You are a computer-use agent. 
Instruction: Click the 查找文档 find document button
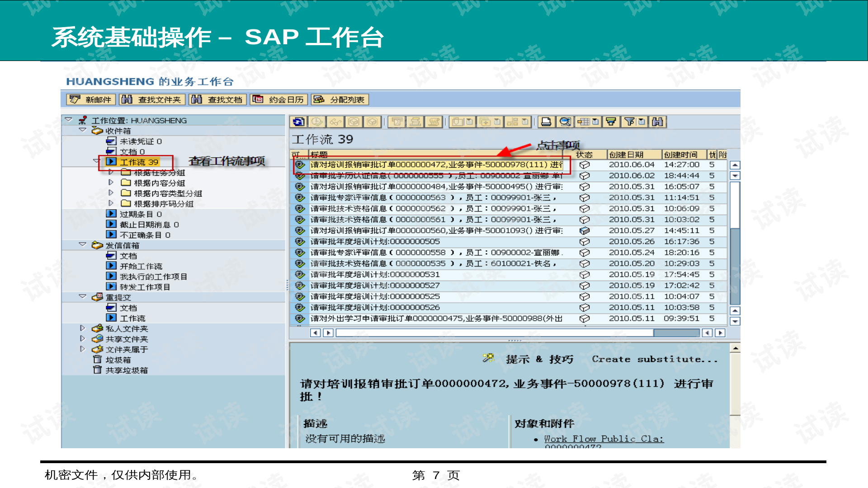[x=217, y=99]
